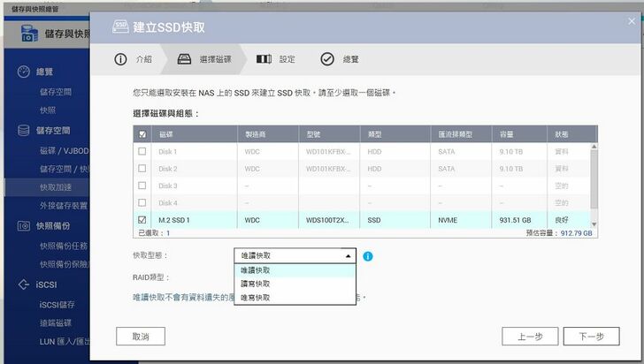Open 快取加速 in the sidebar
Image resolution: width=644 pixels, height=364 pixels.
56,187
